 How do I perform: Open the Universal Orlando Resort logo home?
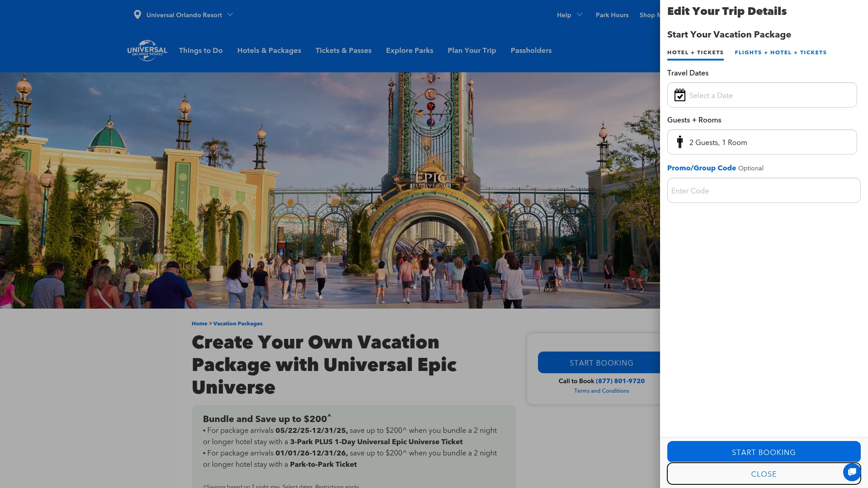[147, 51]
